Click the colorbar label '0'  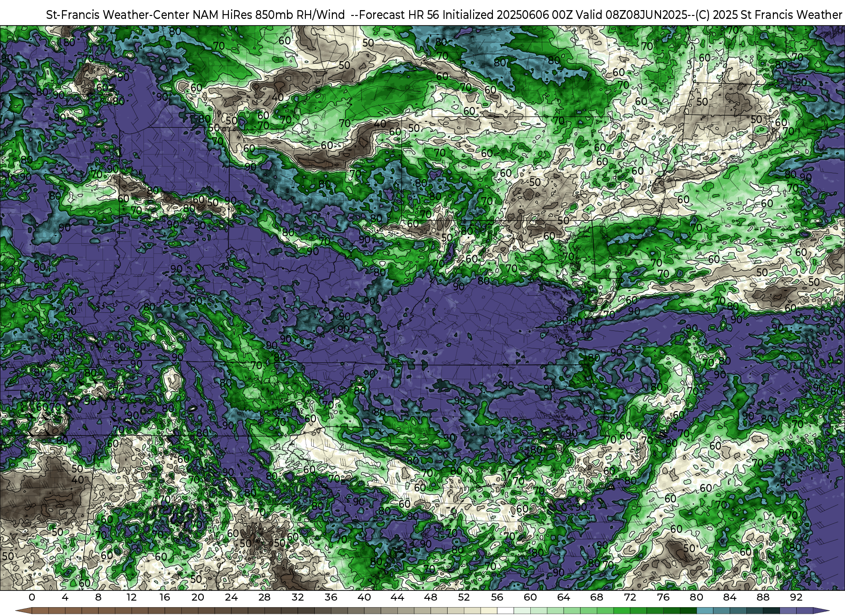(x=32, y=597)
